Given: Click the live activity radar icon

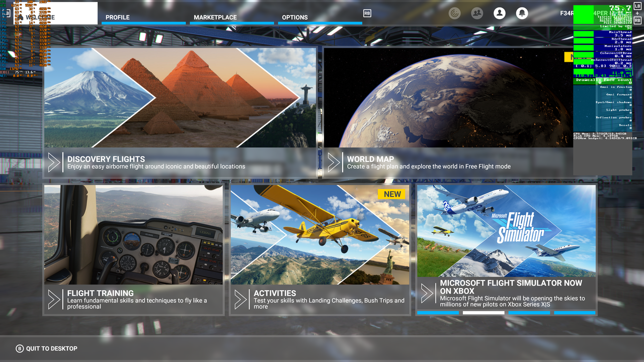Looking at the screenshot, I should [455, 13].
